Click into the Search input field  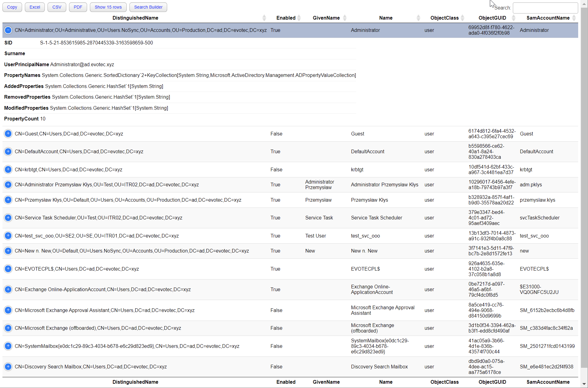tap(545, 8)
